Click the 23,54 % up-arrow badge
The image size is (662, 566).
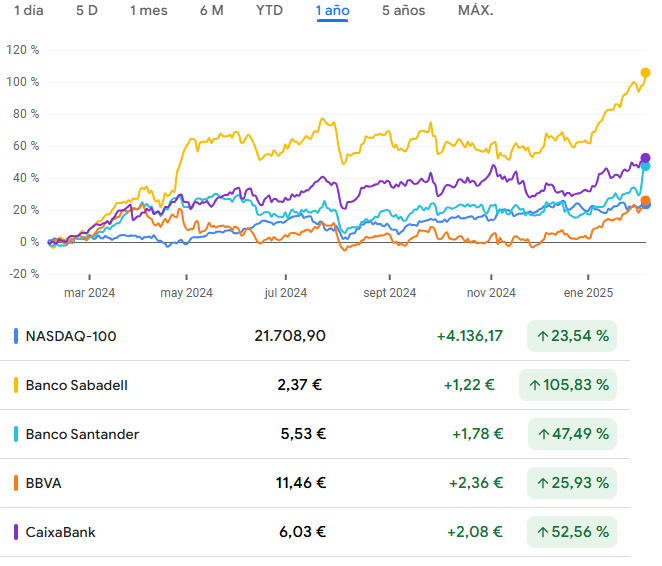point(572,336)
